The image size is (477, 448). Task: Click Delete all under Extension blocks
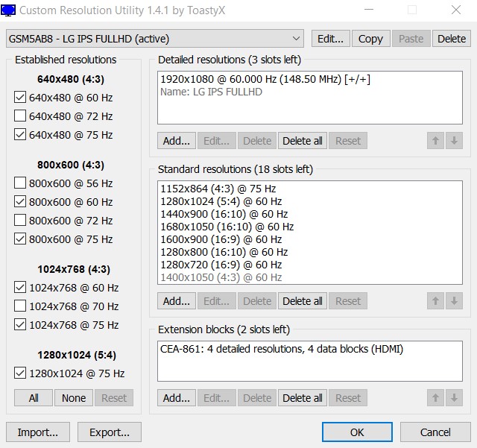pos(302,398)
